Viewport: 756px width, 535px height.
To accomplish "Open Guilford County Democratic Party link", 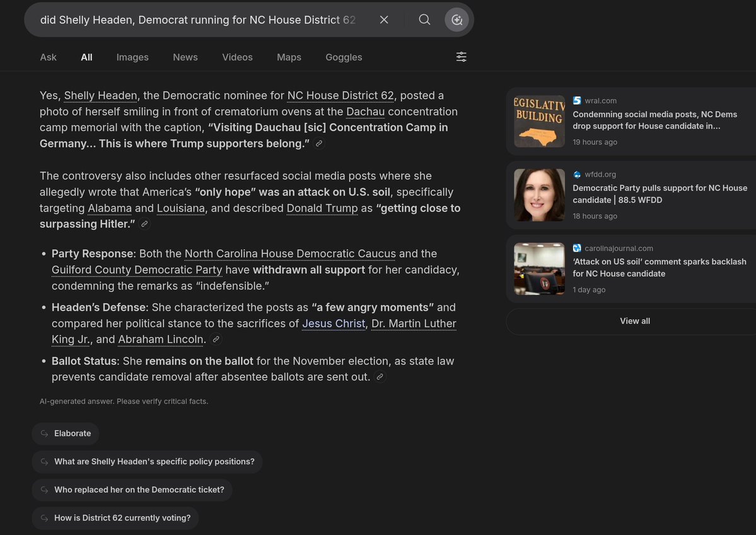I will coord(137,269).
